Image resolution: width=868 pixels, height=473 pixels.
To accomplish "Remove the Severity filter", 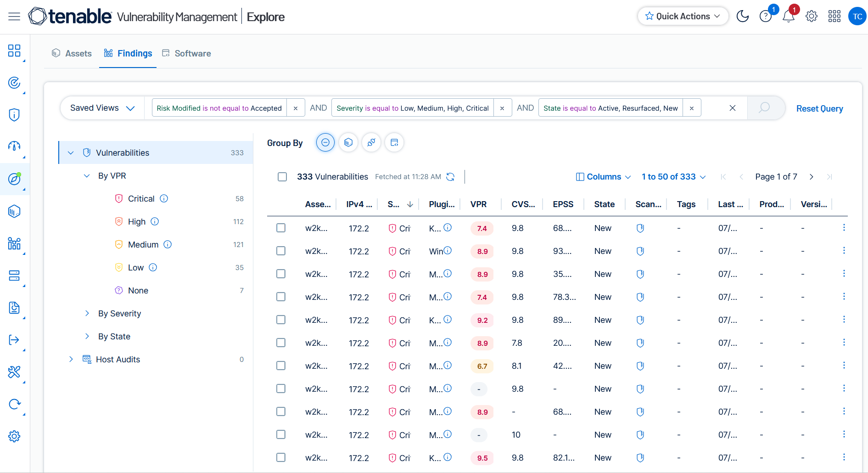I will pyautogui.click(x=502, y=108).
